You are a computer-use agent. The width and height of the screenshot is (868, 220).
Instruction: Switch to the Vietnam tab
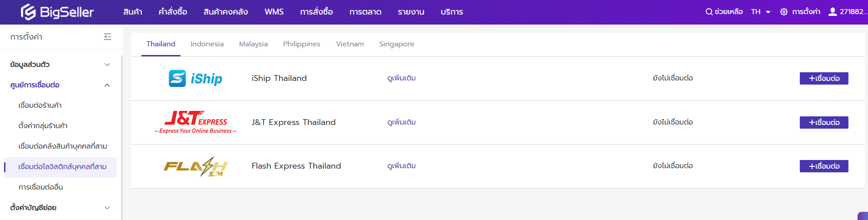(x=350, y=44)
